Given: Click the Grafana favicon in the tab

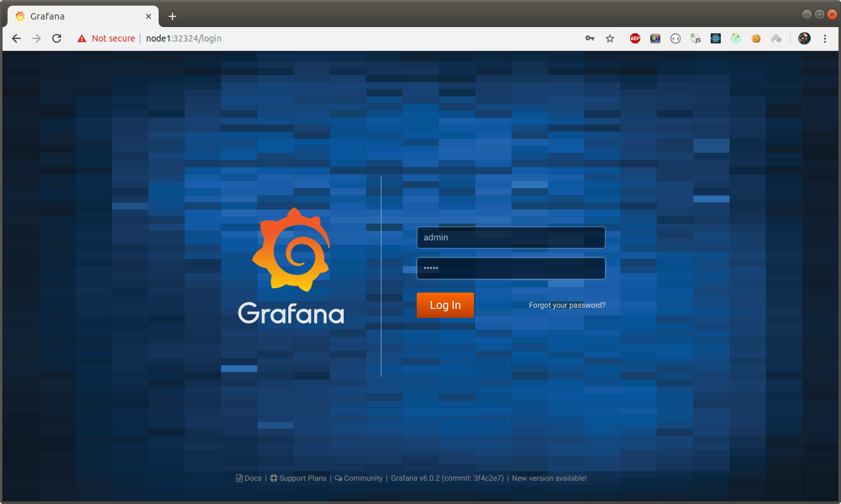Looking at the screenshot, I should point(20,16).
